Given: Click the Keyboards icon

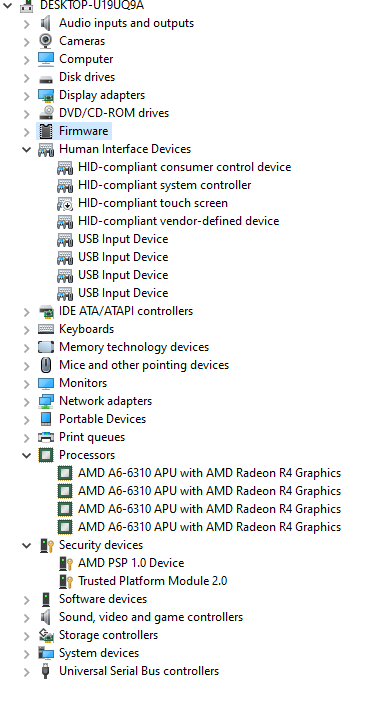Looking at the screenshot, I should coord(46,329).
